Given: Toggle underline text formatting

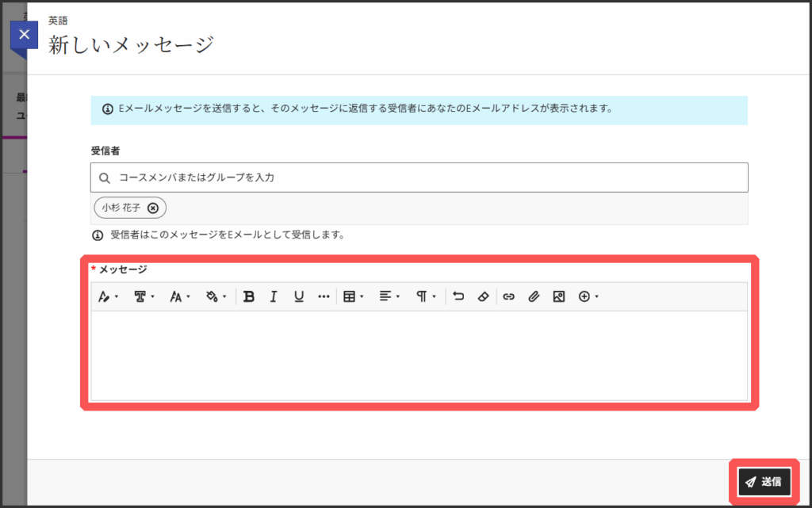Looking at the screenshot, I should [299, 296].
